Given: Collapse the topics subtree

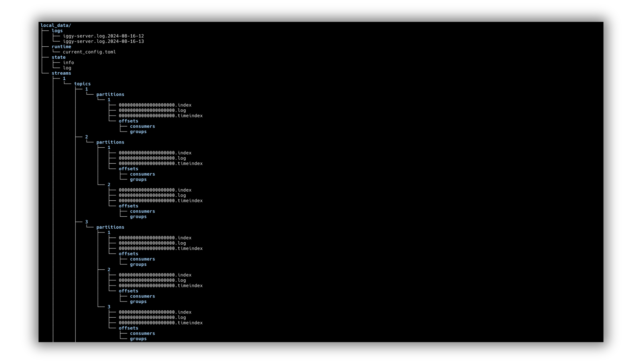Looking at the screenshot, I should point(82,84).
